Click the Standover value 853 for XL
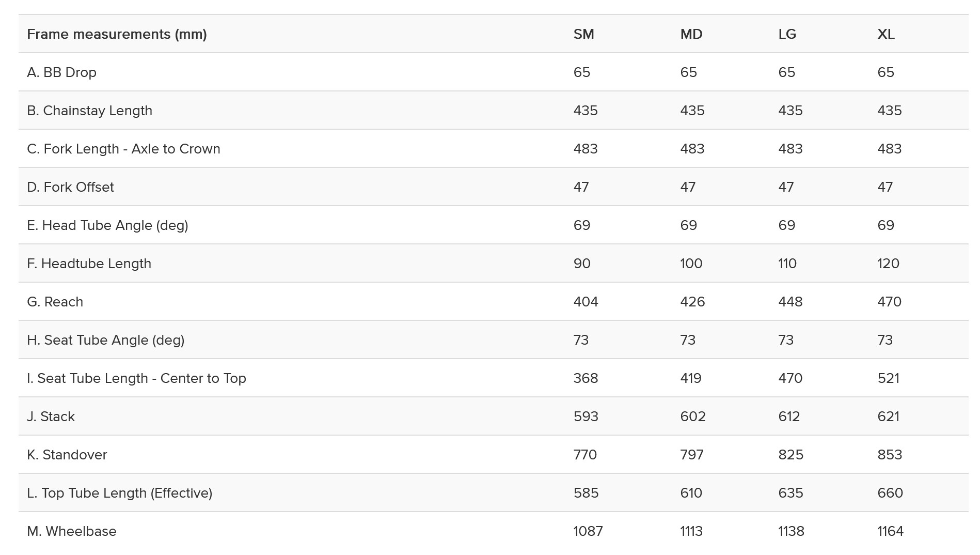The image size is (980, 555). tap(889, 455)
